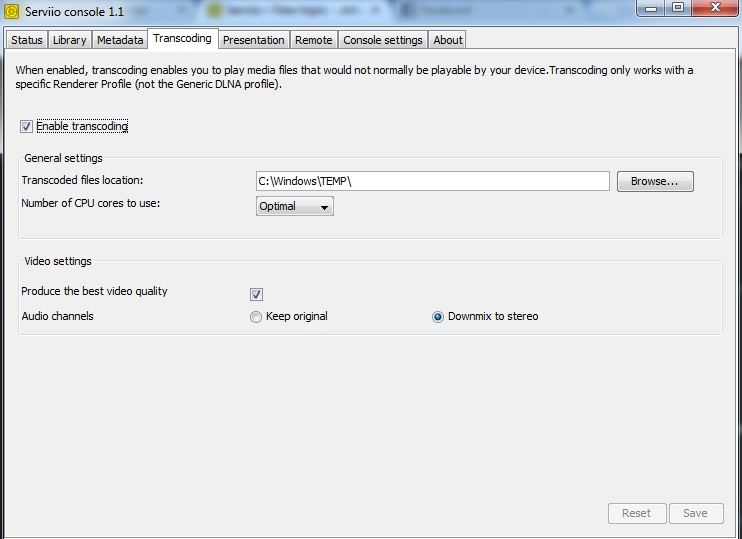Toggle the Enable transcoding checkbox
742x539 pixels.
pyautogui.click(x=26, y=127)
